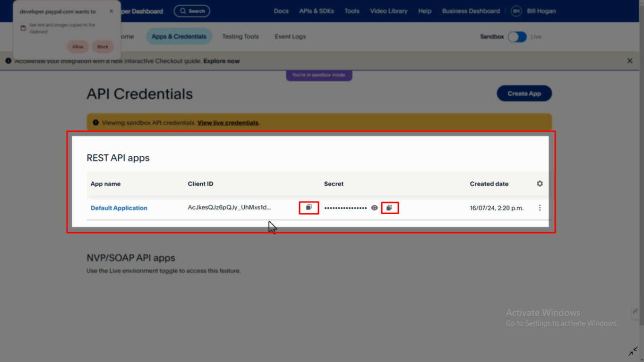Image resolution: width=644 pixels, height=362 pixels.
Task: Toggle Sandbox to Live environment
Action: point(517,37)
